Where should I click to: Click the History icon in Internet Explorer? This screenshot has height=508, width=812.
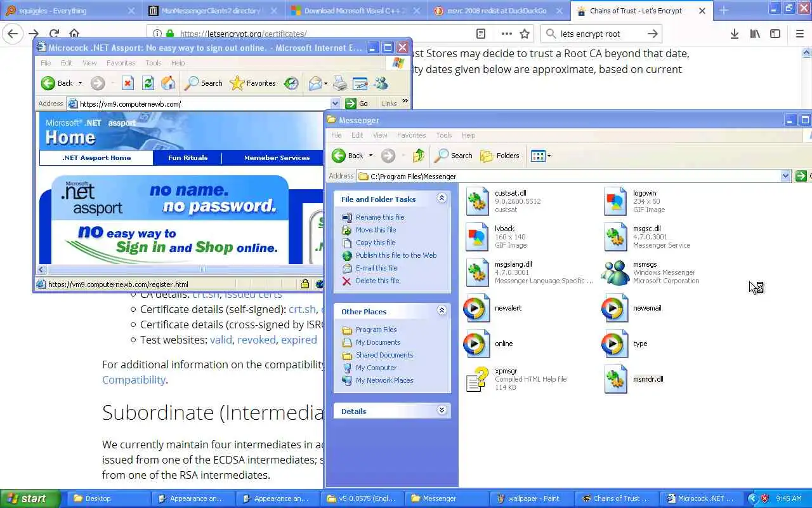pos(291,83)
